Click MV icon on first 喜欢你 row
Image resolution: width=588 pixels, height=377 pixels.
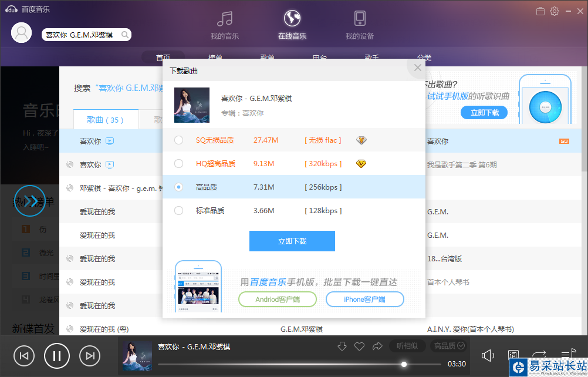[x=110, y=141]
